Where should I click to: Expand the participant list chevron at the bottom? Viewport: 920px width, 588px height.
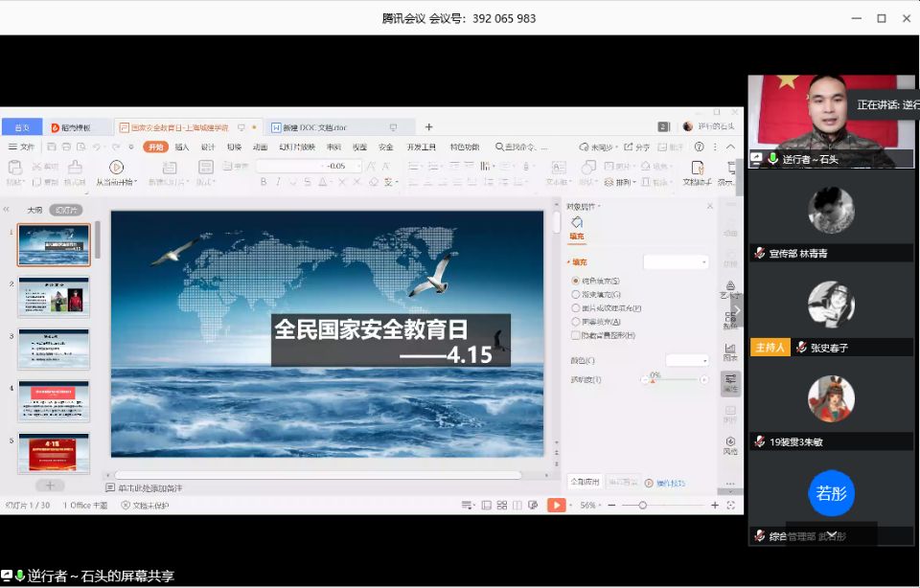click(832, 534)
